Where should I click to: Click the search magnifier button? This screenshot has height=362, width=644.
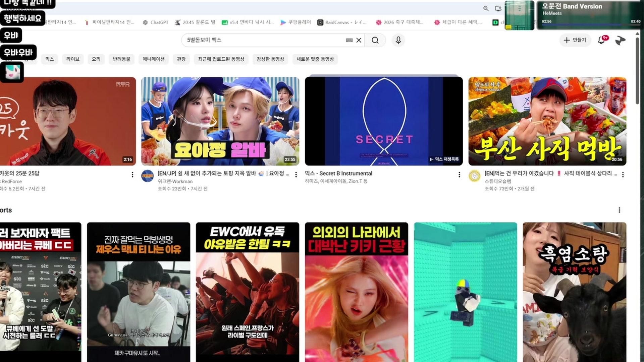pyautogui.click(x=375, y=40)
